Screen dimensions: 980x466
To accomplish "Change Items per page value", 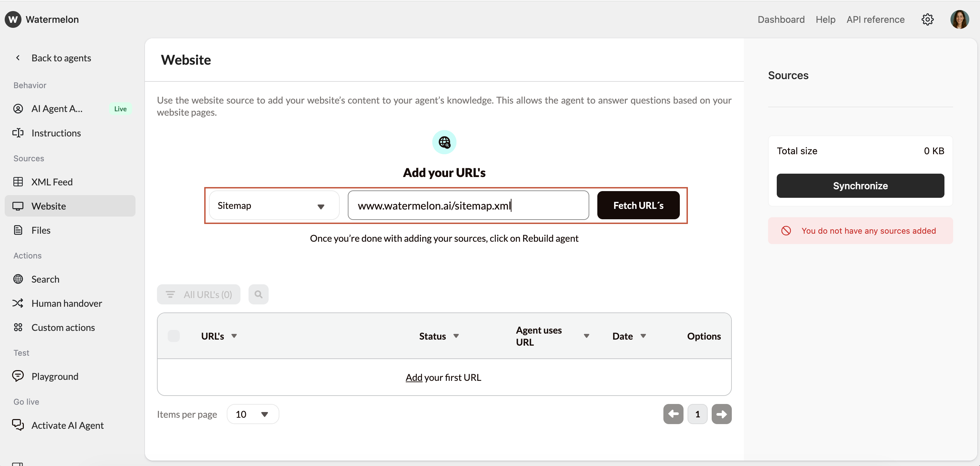I will pos(252,414).
